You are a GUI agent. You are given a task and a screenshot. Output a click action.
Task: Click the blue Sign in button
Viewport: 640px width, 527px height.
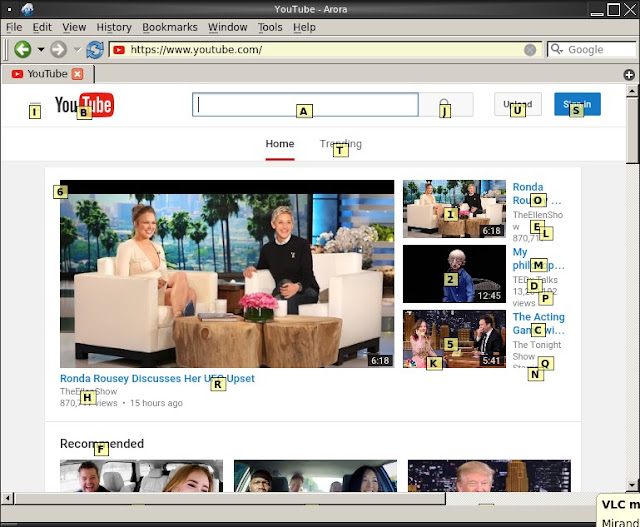tap(577, 104)
